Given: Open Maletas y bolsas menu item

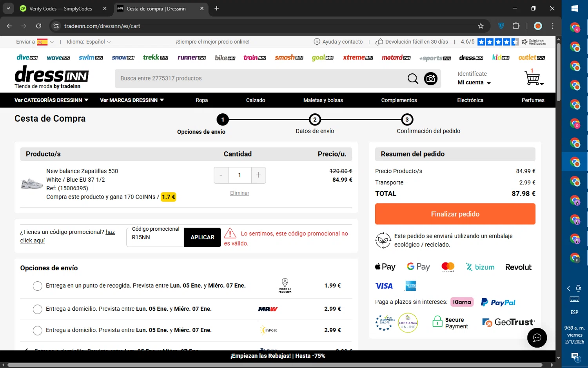Looking at the screenshot, I should (323, 100).
